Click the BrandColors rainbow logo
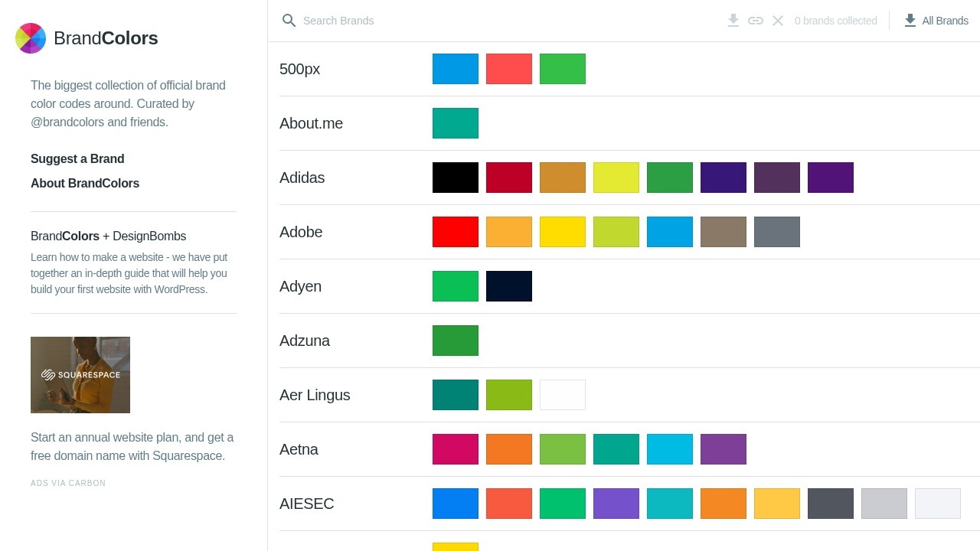 31,37
